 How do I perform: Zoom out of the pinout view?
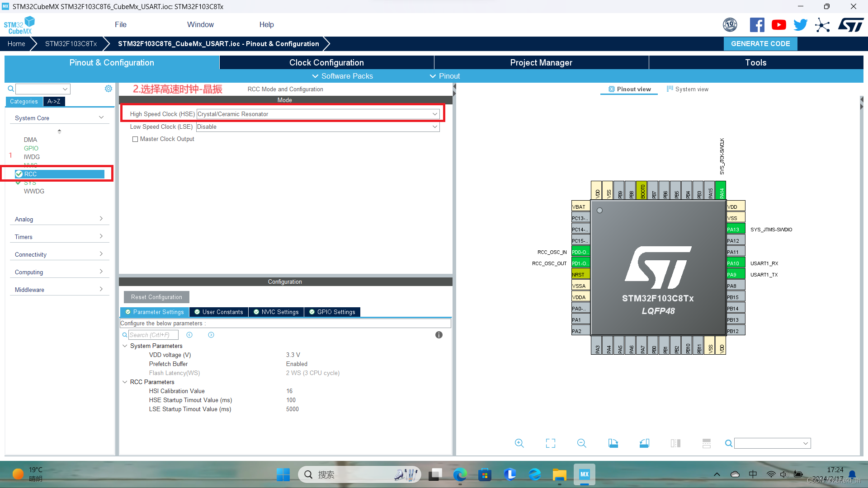(x=581, y=443)
